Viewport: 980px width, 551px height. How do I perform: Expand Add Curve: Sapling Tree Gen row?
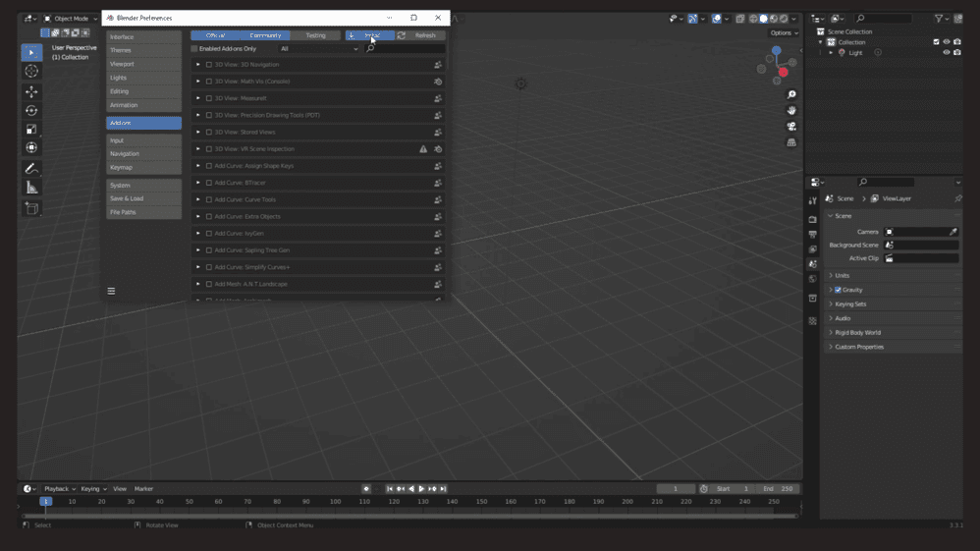point(198,250)
